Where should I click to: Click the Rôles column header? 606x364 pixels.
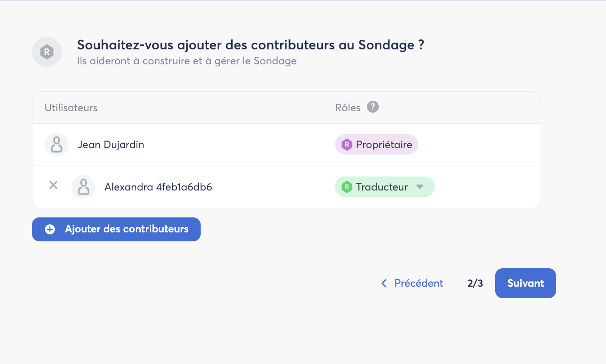coord(348,108)
